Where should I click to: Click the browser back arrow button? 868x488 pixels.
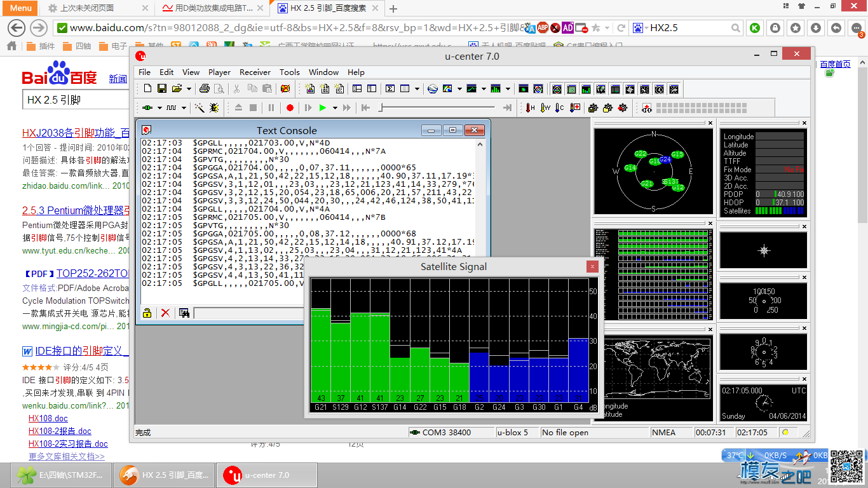(16, 27)
